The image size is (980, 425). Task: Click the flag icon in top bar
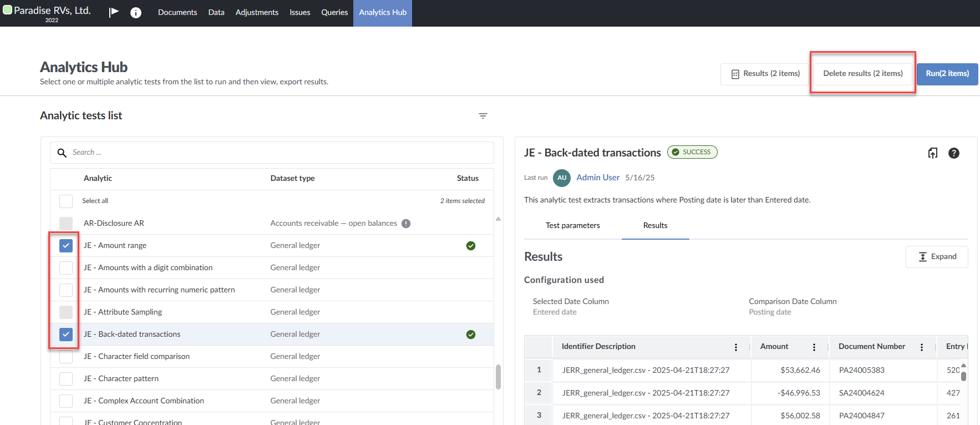click(x=114, y=12)
